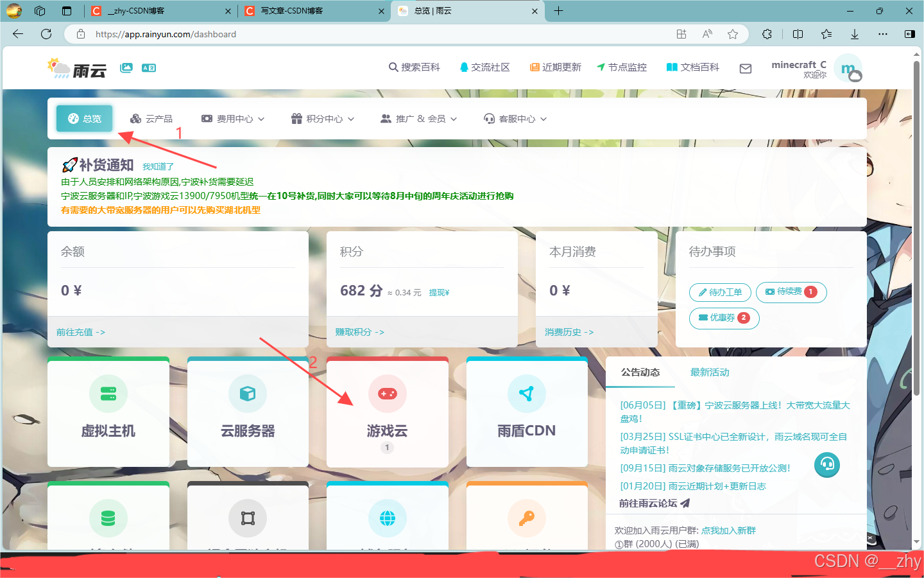Open the user avatar menu

click(x=848, y=68)
